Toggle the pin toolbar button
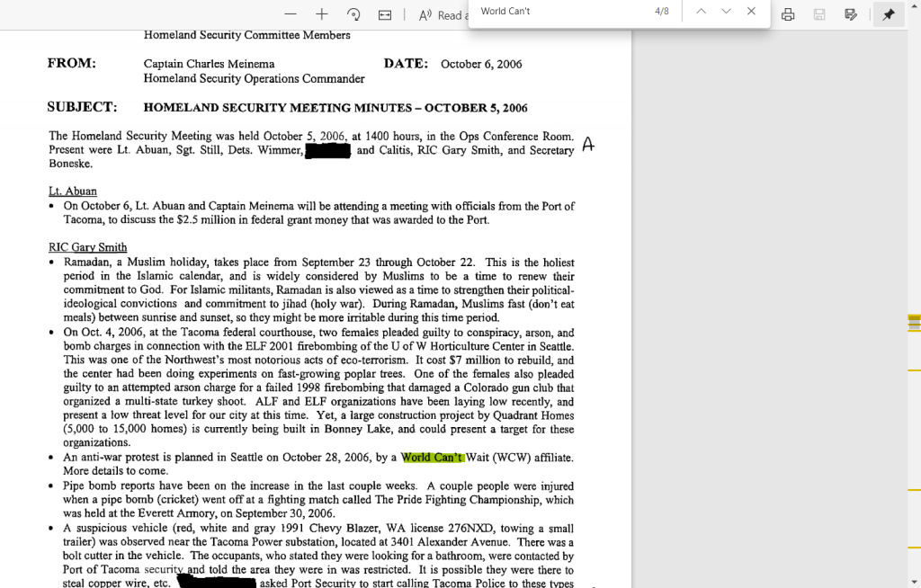This screenshot has width=921, height=588. click(889, 14)
